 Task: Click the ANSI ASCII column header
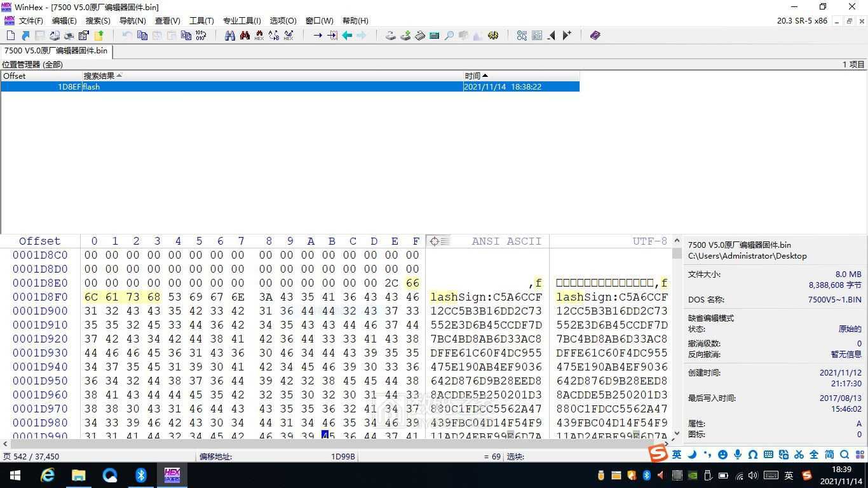tap(506, 241)
